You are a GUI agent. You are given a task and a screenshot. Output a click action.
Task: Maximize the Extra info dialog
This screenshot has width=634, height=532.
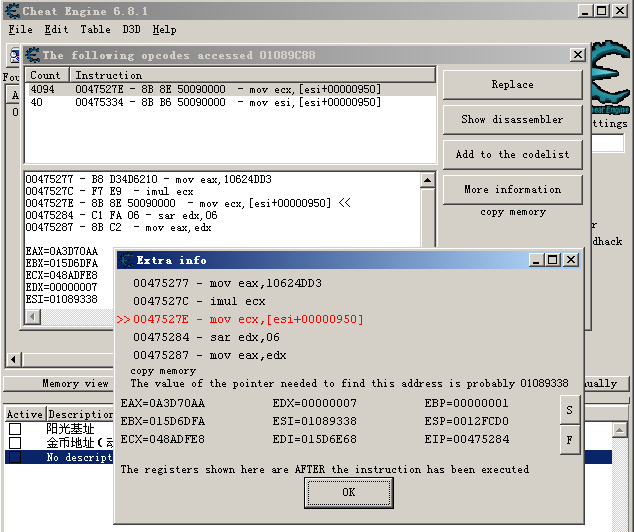point(553,260)
